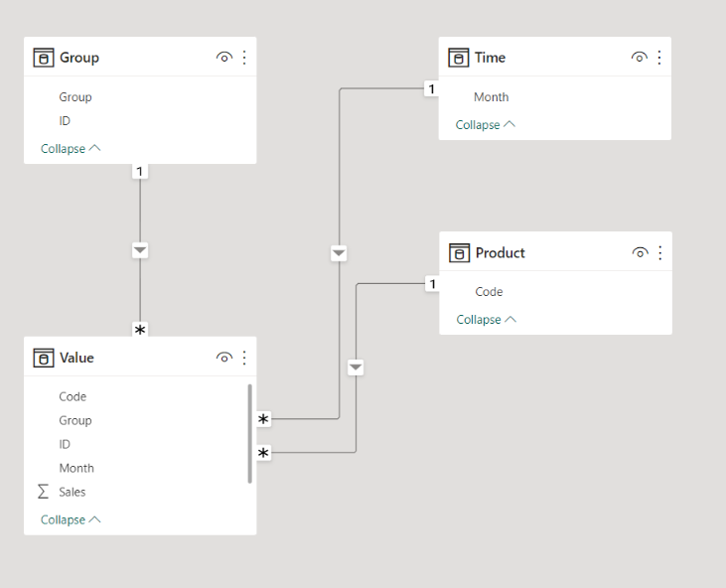The height and width of the screenshot is (588, 726).
Task: Click the 1 cardinality marker beside Product table
Action: [432, 284]
